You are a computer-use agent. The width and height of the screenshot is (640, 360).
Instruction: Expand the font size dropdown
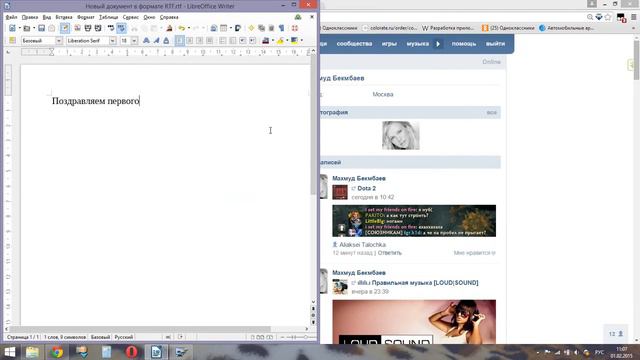tap(134, 41)
